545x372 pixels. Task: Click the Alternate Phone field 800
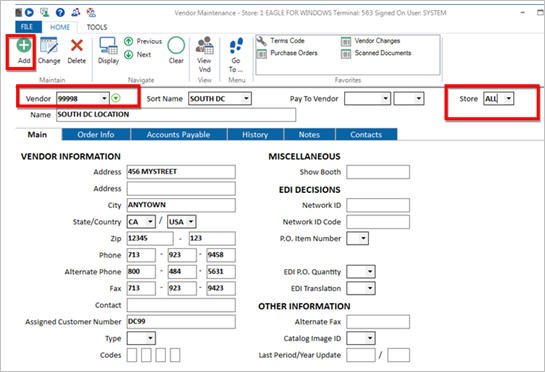tap(141, 272)
